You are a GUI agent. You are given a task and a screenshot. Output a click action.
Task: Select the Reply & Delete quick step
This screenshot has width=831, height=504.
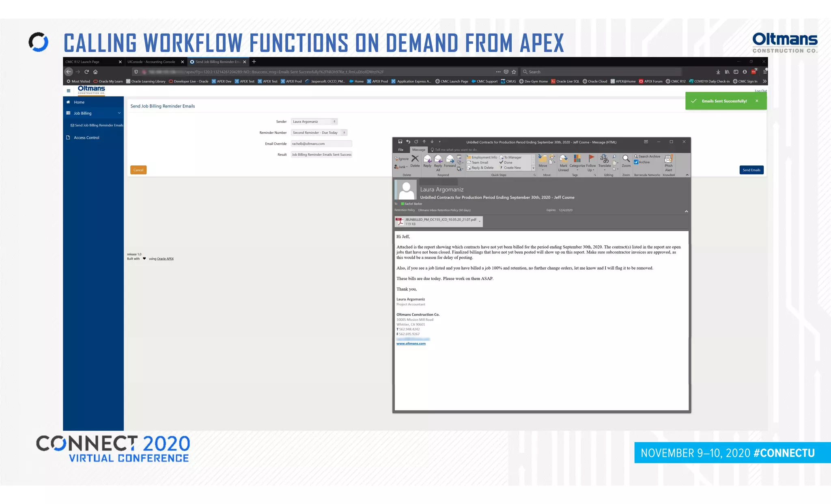pyautogui.click(x=480, y=168)
